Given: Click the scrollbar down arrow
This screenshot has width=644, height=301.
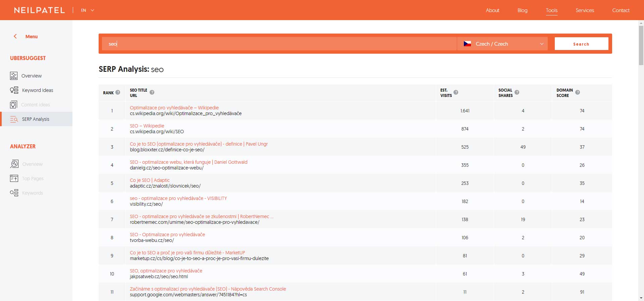Looking at the screenshot, I should pyautogui.click(x=641, y=298).
